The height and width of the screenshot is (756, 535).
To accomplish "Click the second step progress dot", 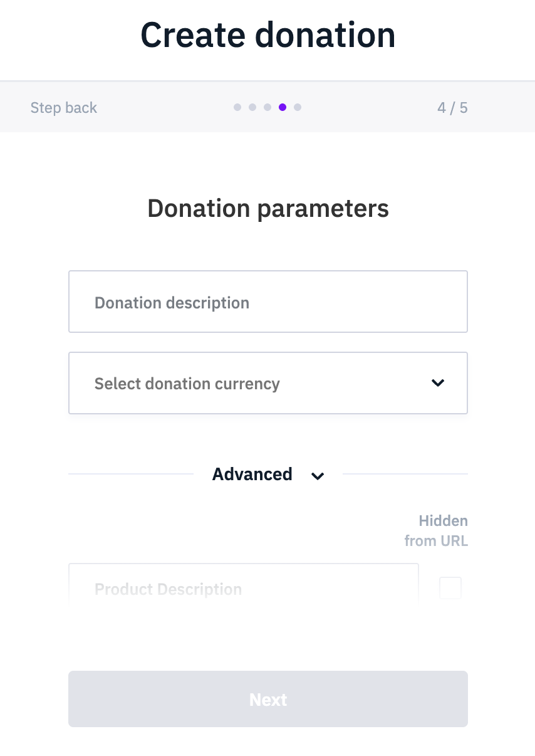I will pos(252,107).
